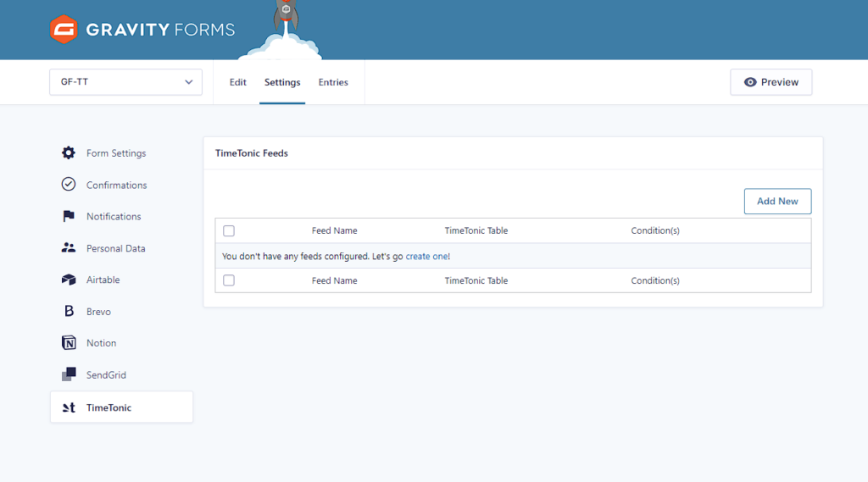Click Condition(s) in table footer

[x=655, y=280]
